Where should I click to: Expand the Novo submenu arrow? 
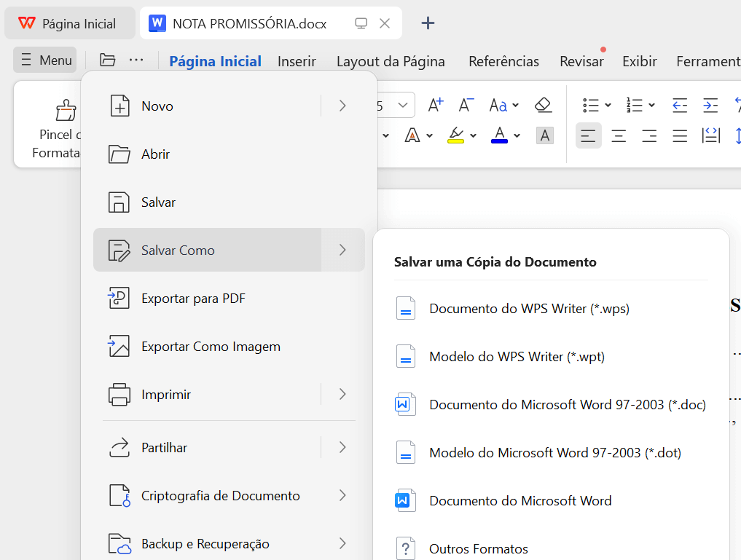pyautogui.click(x=343, y=106)
